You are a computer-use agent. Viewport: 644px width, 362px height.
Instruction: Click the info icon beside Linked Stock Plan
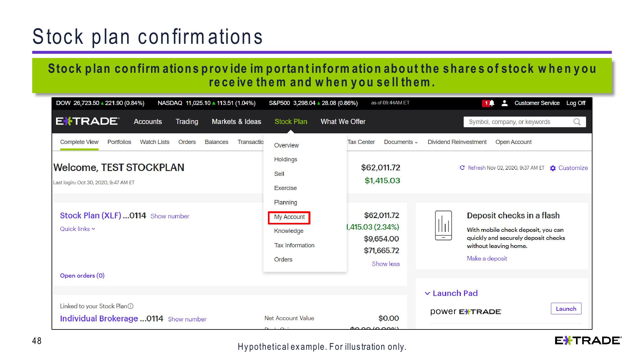click(131, 306)
